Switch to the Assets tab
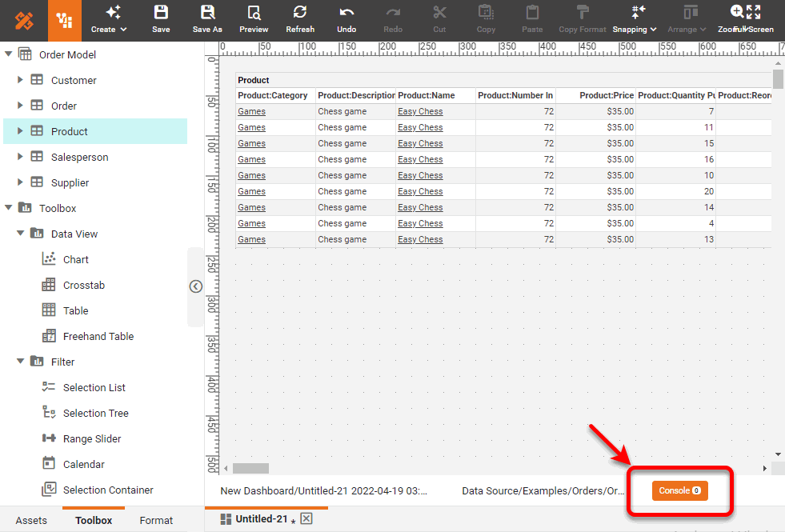 31,520
